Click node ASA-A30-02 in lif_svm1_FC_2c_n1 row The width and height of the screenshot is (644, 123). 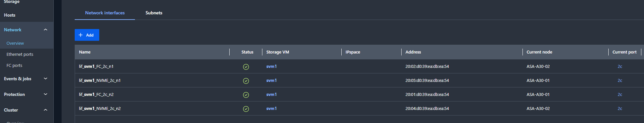[538, 66]
